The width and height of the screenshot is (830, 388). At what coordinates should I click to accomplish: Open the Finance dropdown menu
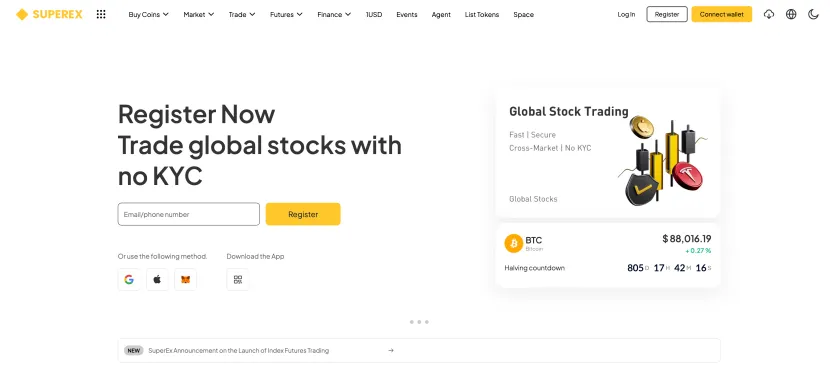point(334,14)
